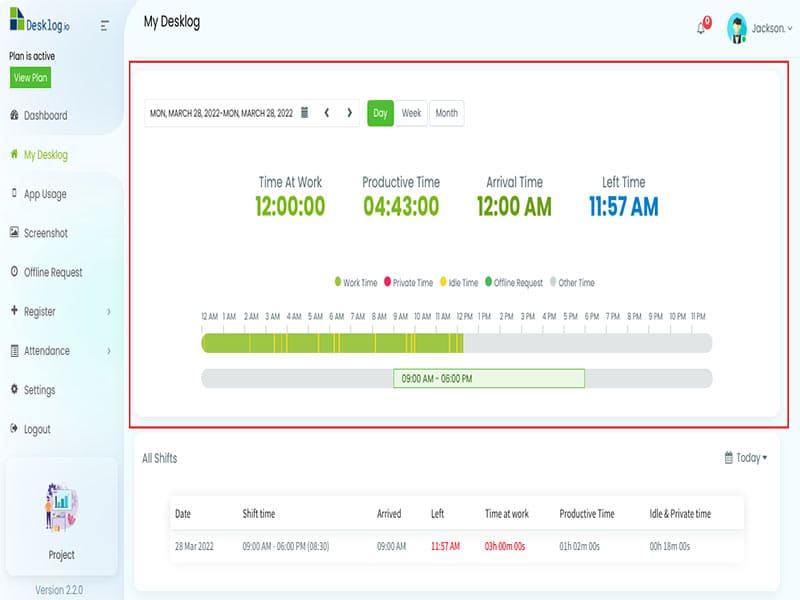Go to previous day with left arrow
The width and height of the screenshot is (800, 600).
327,113
